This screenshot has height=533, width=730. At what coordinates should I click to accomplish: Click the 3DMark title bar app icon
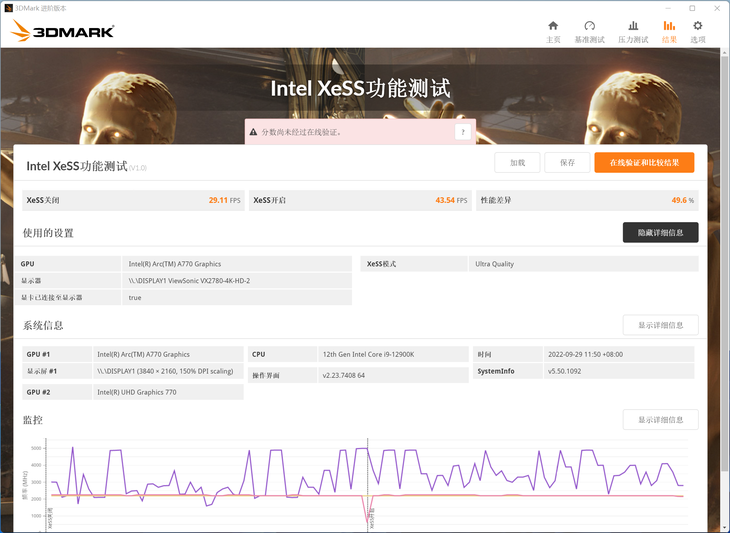(8, 8)
